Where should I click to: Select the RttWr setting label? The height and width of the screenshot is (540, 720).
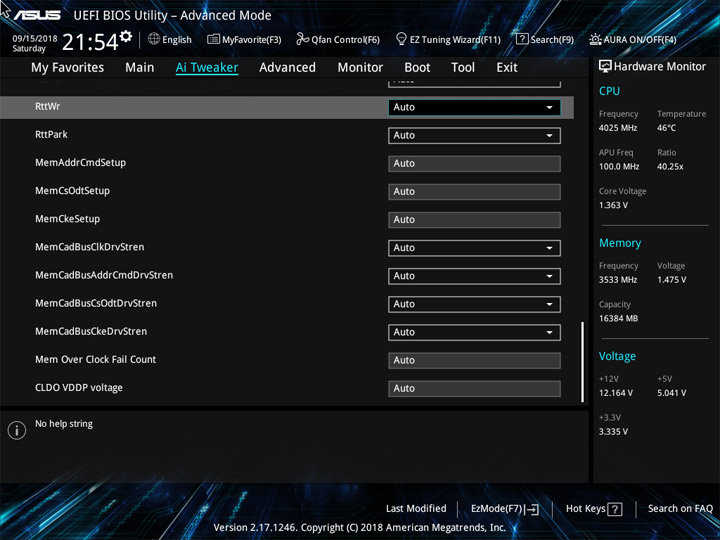click(48, 106)
